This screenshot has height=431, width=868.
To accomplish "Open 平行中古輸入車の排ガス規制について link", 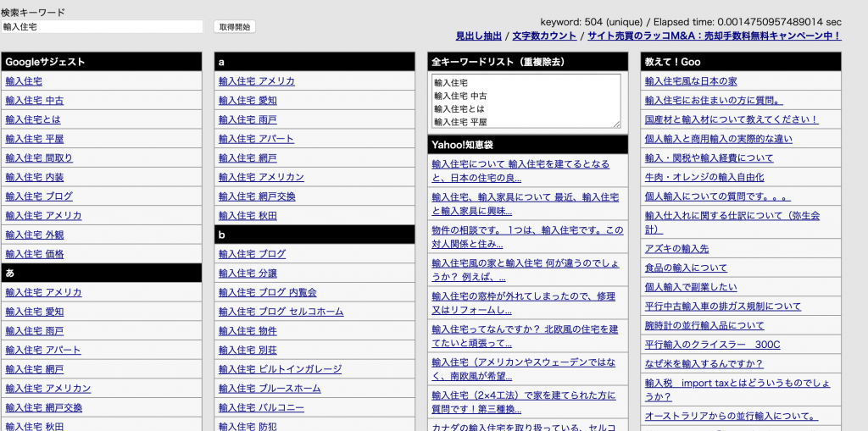I will click(723, 307).
